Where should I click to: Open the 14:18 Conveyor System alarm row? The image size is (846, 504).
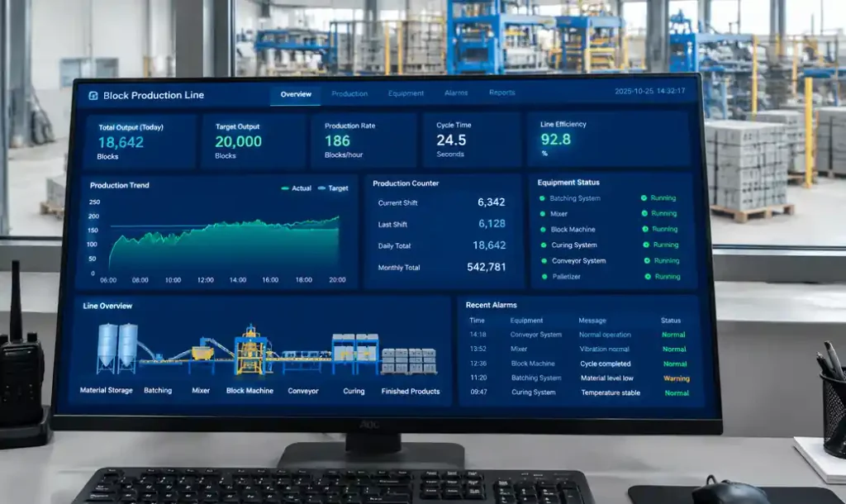click(578, 335)
